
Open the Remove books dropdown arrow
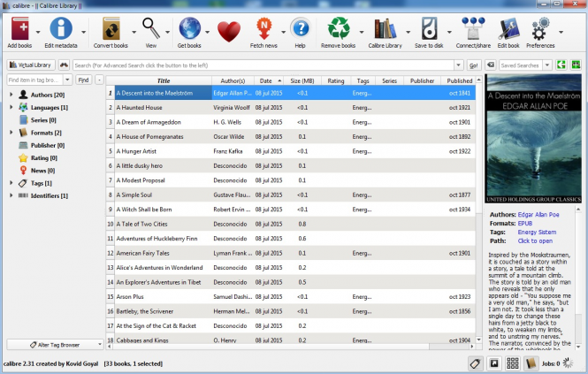coord(362,33)
